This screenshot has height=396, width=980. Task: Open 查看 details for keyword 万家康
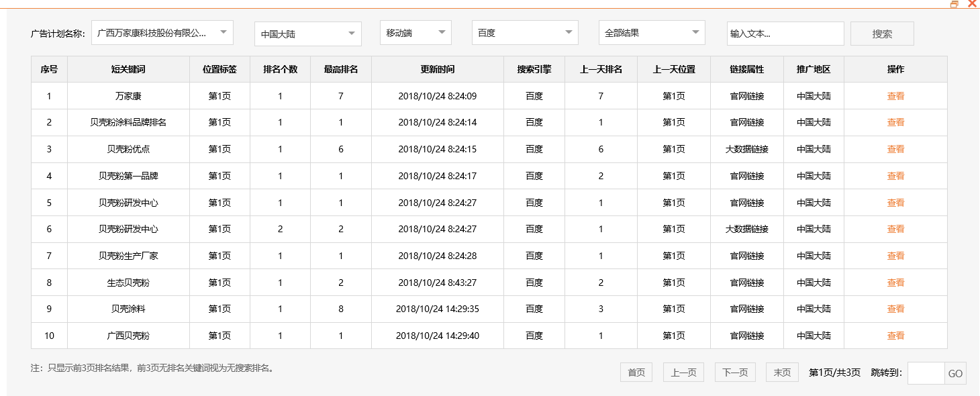[895, 95]
